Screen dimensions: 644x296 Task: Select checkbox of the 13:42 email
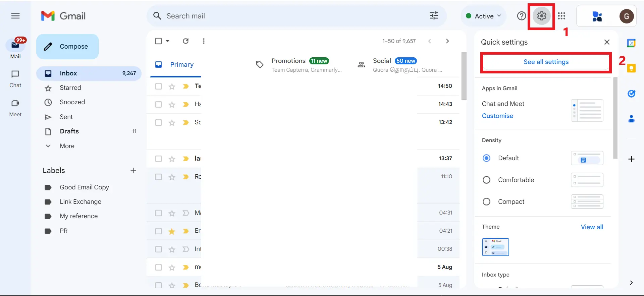(x=158, y=122)
